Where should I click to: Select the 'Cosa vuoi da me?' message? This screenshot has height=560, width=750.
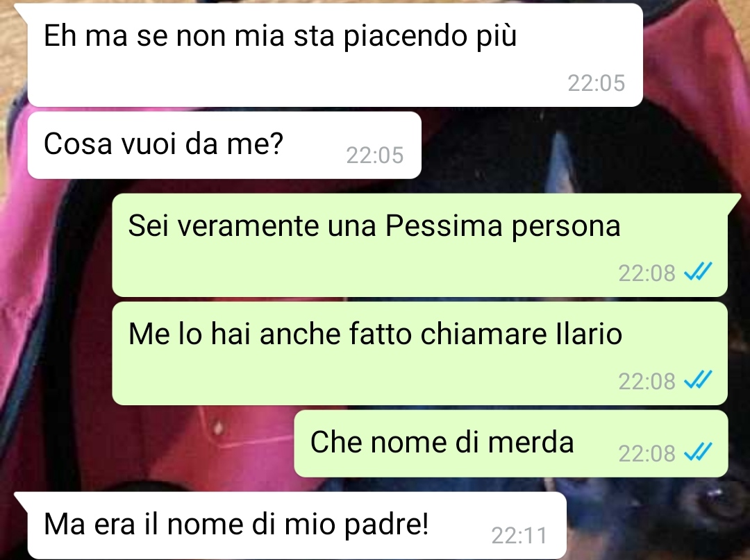coord(224,145)
